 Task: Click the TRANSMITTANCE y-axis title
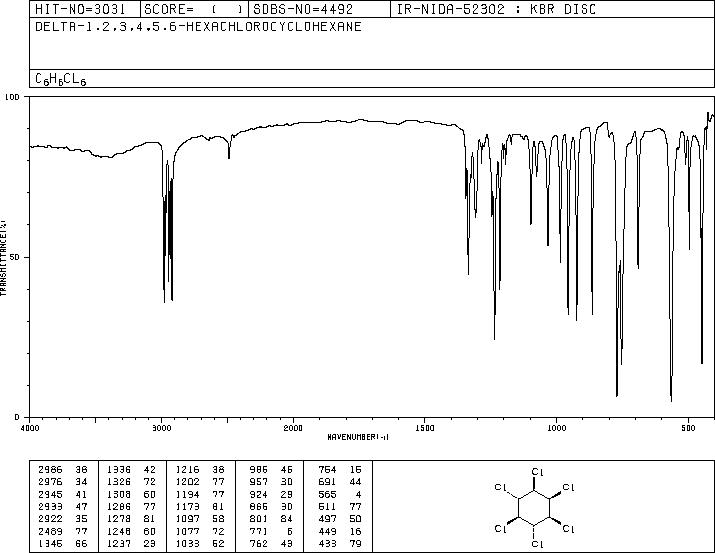(3, 258)
